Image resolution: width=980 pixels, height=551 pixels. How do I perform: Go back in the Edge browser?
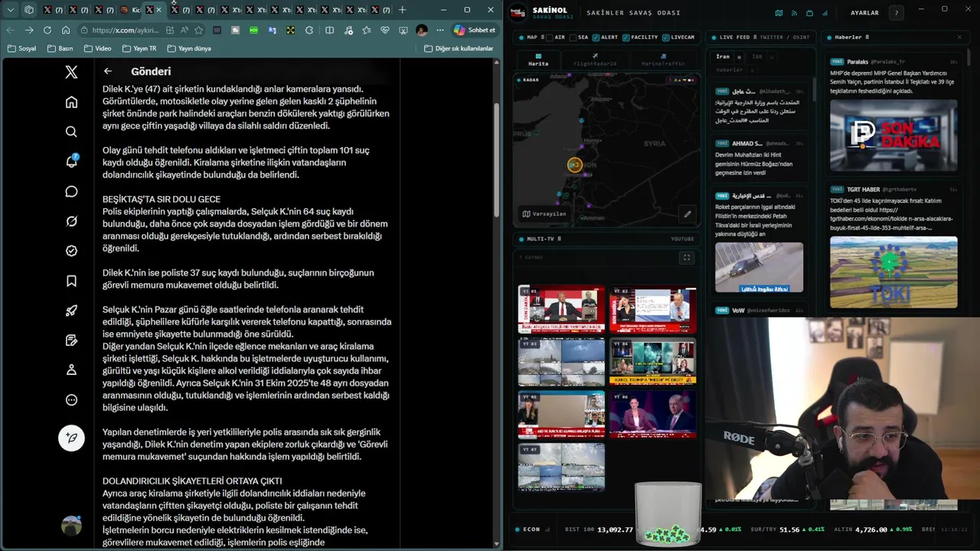[x=10, y=30]
